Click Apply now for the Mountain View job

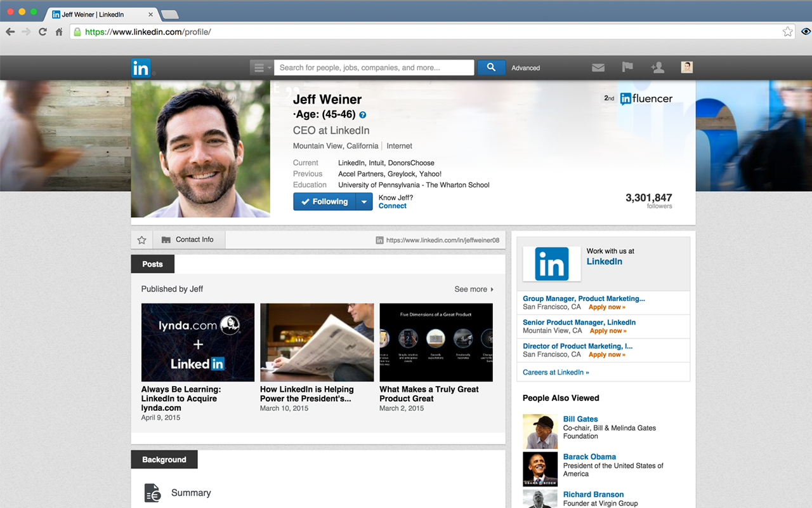tap(608, 331)
